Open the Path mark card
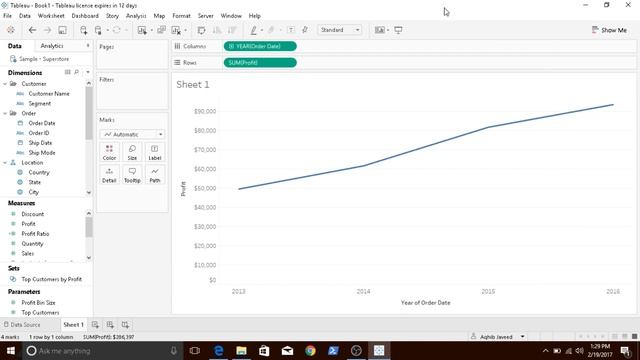Image resolution: width=640 pixels, height=360 pixels. click(155, 175)
